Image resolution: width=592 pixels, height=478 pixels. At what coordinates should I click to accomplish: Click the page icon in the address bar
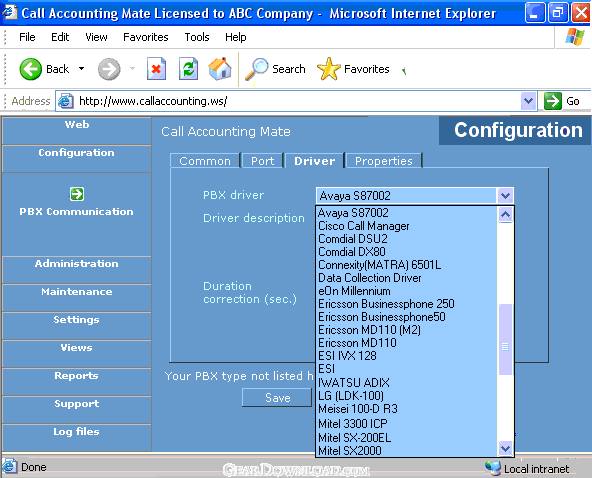pyautogui.click(x=66, y=101)
